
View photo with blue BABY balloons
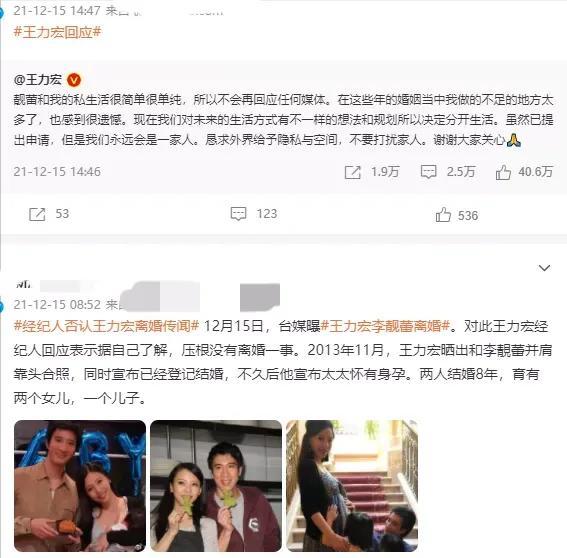80,486
